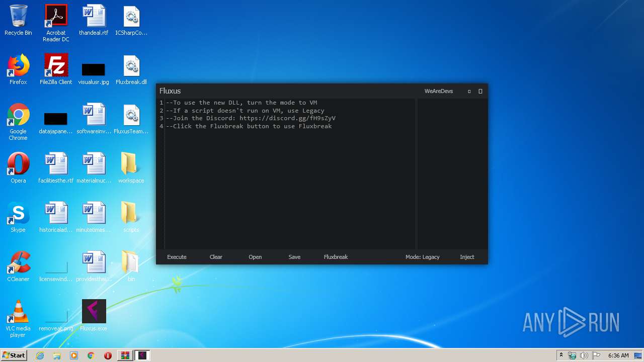Screen dimensions: 644x362
Task: Click the 'use Legacy' comment line in the editor
Action: (245, 111)
